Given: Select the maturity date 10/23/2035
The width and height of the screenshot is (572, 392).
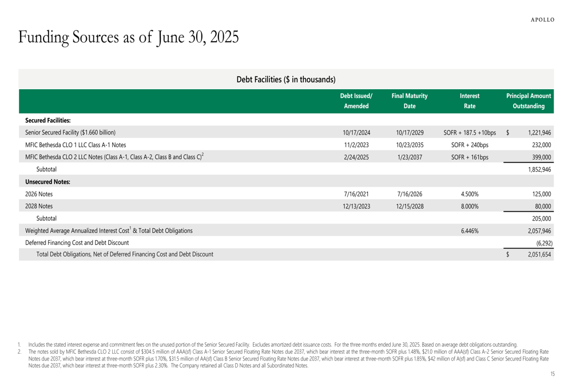Looking at the screenshot, I should click(x=410, y=145).
